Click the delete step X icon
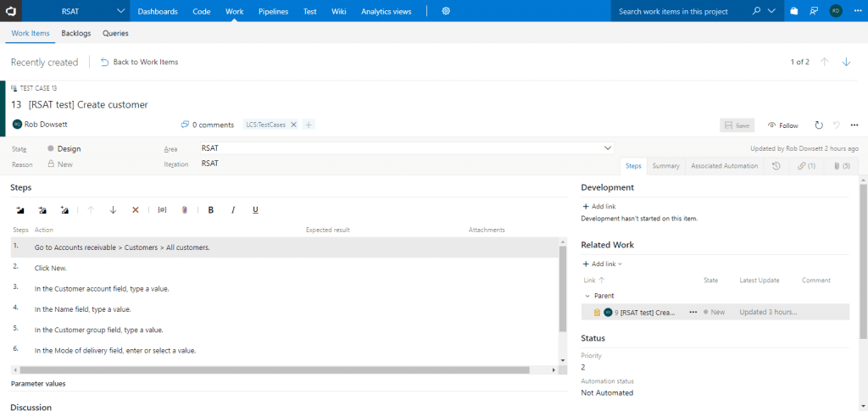868x411 pixels. click(135, 209)
